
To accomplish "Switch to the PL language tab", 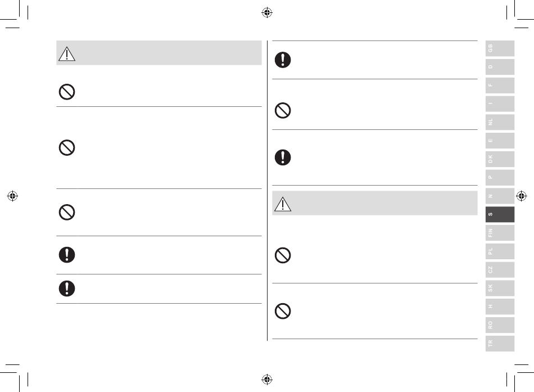I will point(500,251).
